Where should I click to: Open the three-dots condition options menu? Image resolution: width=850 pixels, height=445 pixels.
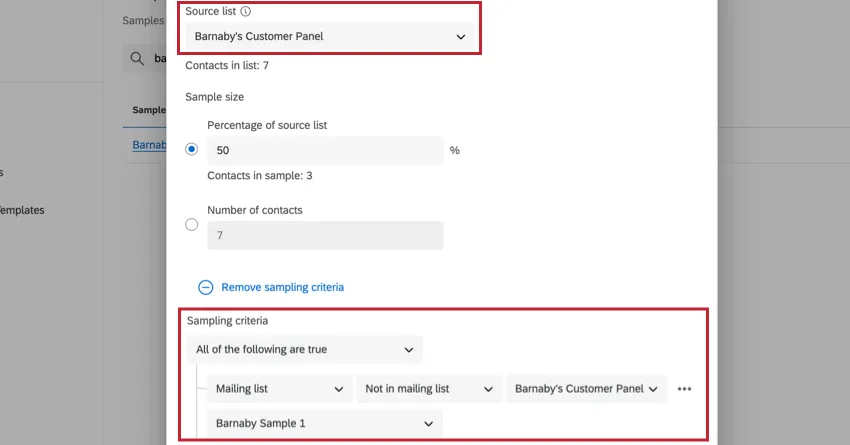pos(684,389)
